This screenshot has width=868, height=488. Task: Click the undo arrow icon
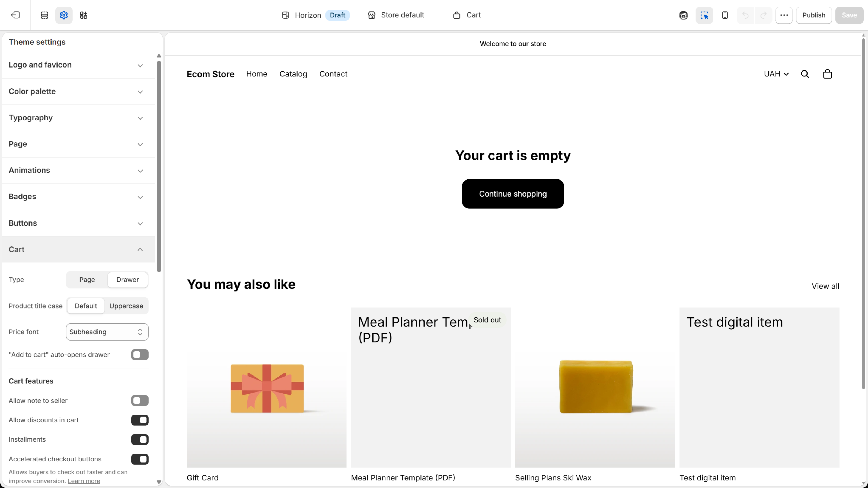coord(745,15)
